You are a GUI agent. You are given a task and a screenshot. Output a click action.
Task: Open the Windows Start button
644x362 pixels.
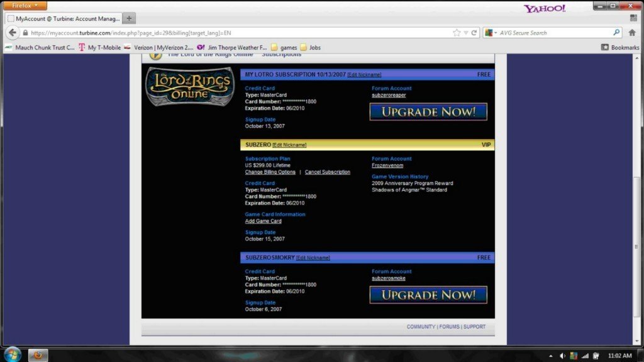tap(13, 354)
